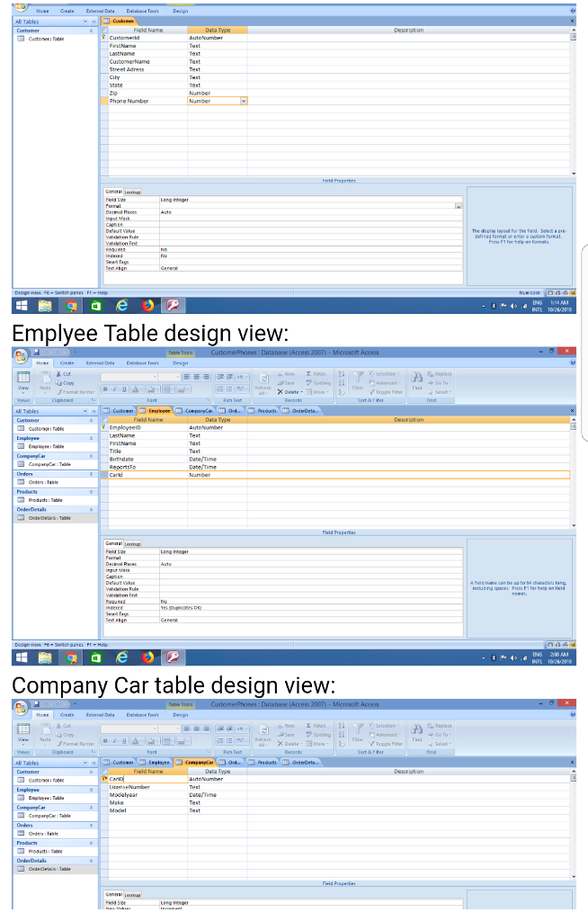This screenshot has width=588, height=921.
Task: Click Find binoculars in the Employee design window
Action: [x=417, y=379]
